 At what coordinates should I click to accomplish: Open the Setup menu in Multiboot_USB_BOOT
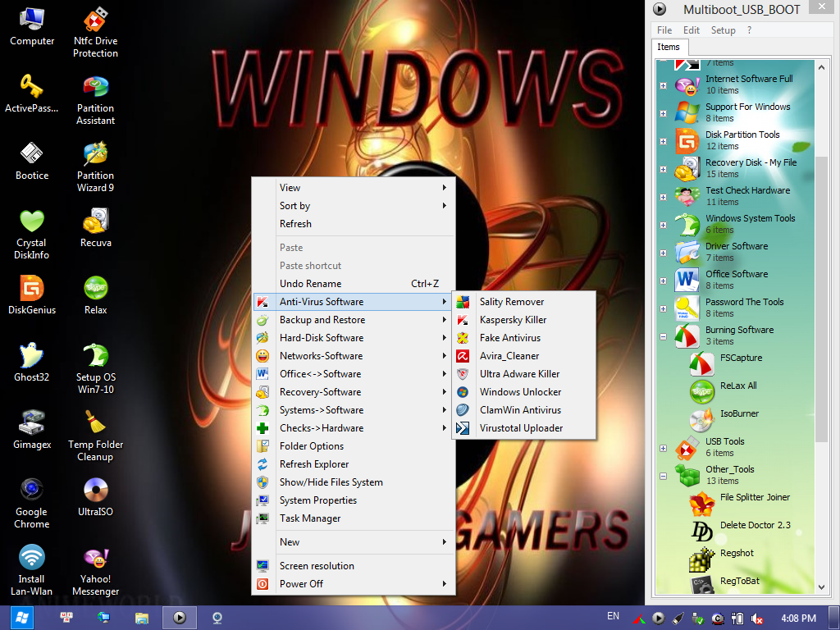click(724, 30)
